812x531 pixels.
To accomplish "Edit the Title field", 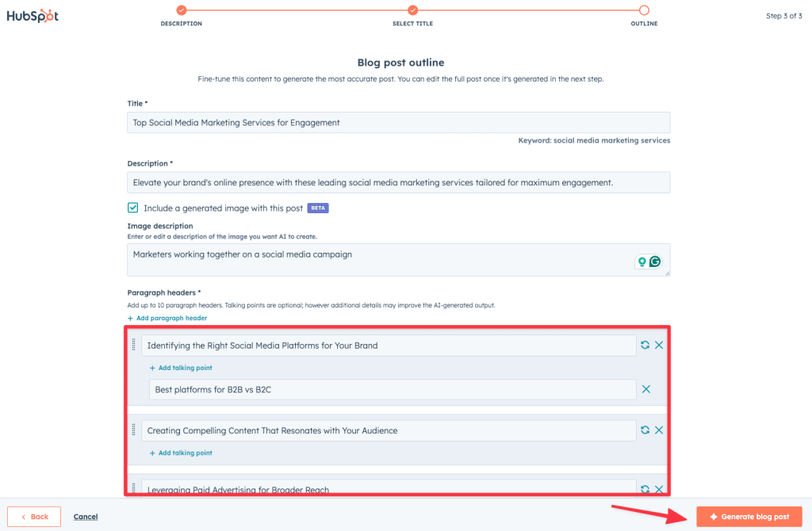I will pyautogui.click(x=399, y=123).
